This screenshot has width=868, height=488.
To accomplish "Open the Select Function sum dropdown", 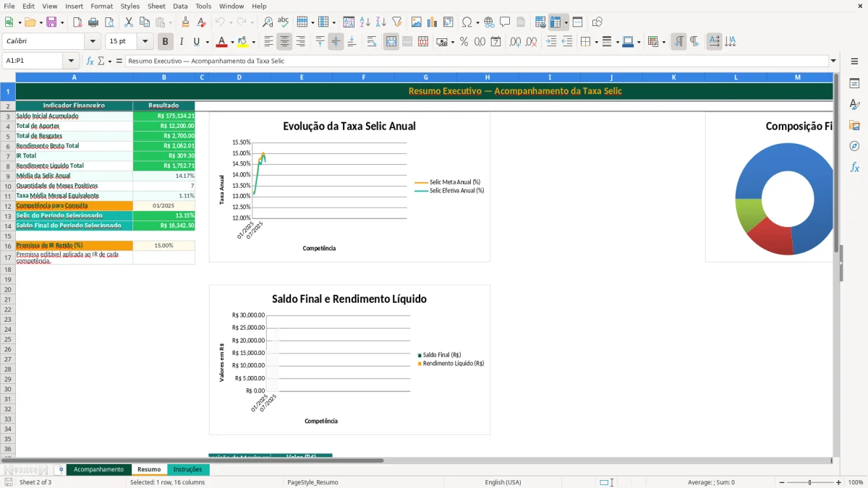I will (110, 61).
